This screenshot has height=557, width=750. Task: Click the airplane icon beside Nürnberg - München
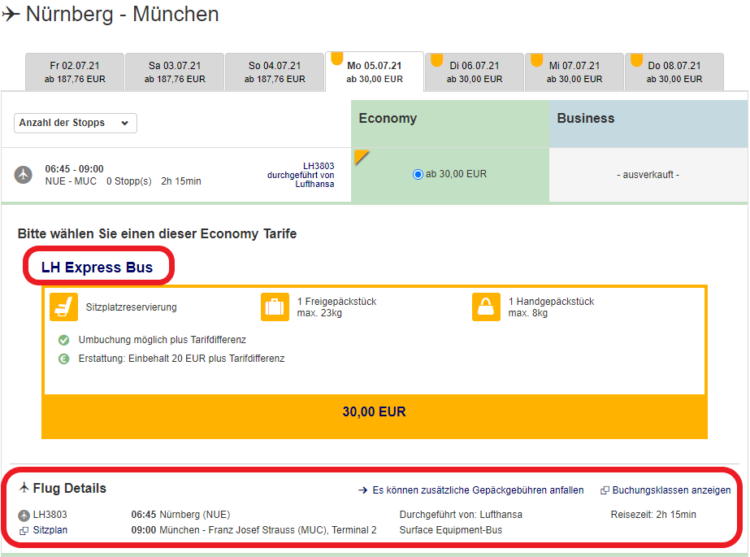pyautogui.click(x=11, y=14)
